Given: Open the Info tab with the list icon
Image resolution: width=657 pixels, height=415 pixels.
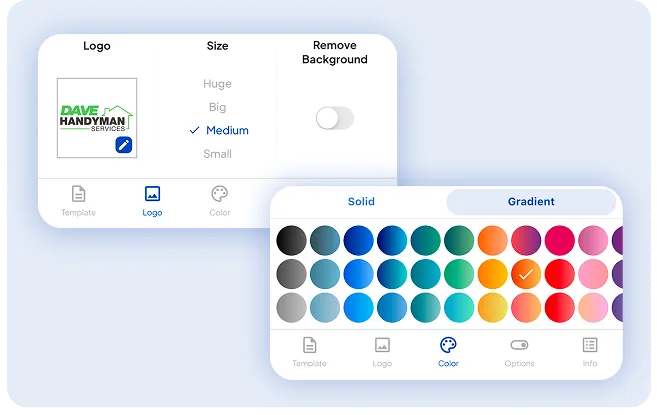Looking at the screenshot, I should 590,352.
